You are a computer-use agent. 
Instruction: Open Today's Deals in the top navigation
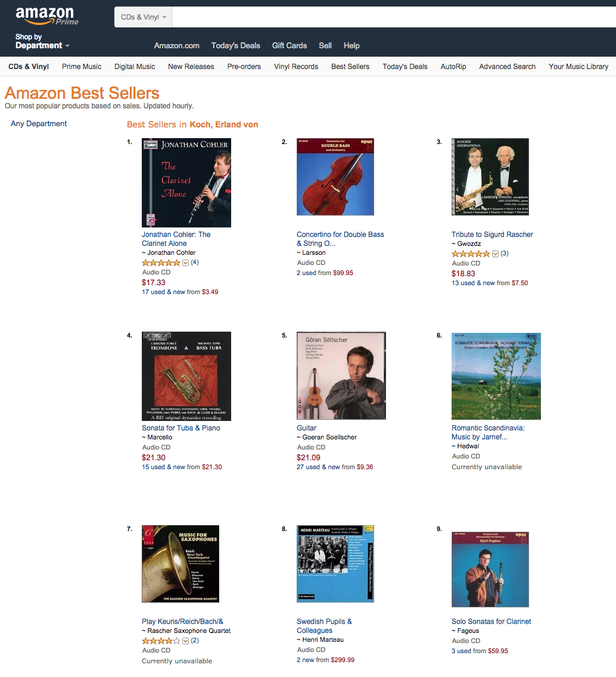(235, 46)
